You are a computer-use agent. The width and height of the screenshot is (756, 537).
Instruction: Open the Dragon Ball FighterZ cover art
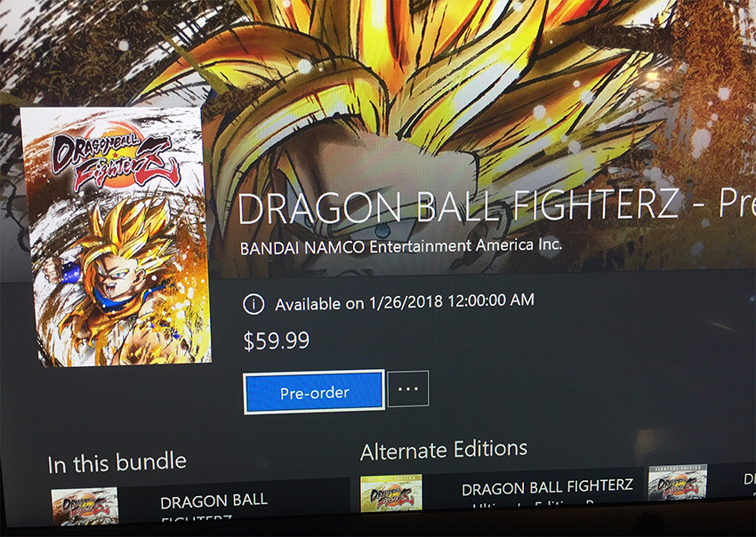(117, 236)
